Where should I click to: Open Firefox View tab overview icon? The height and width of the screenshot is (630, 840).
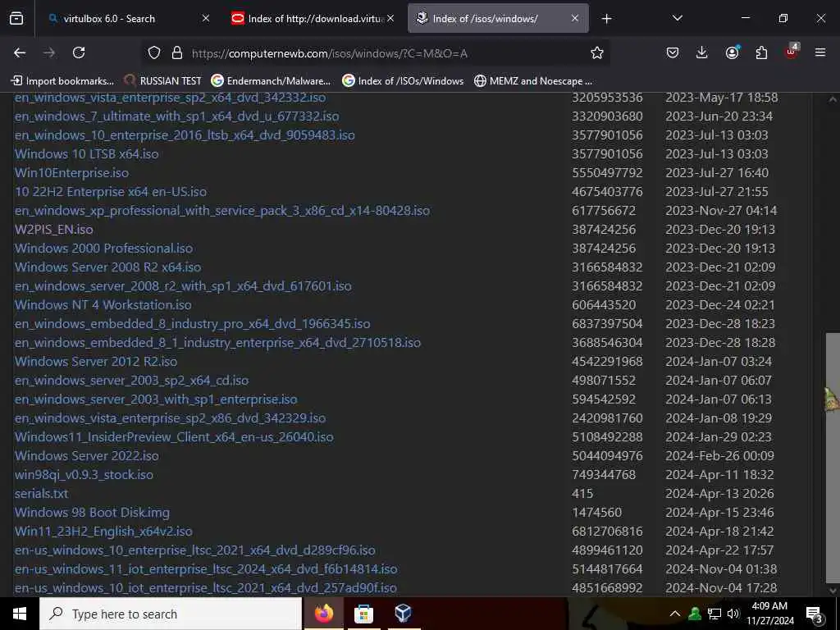(16, 19)
